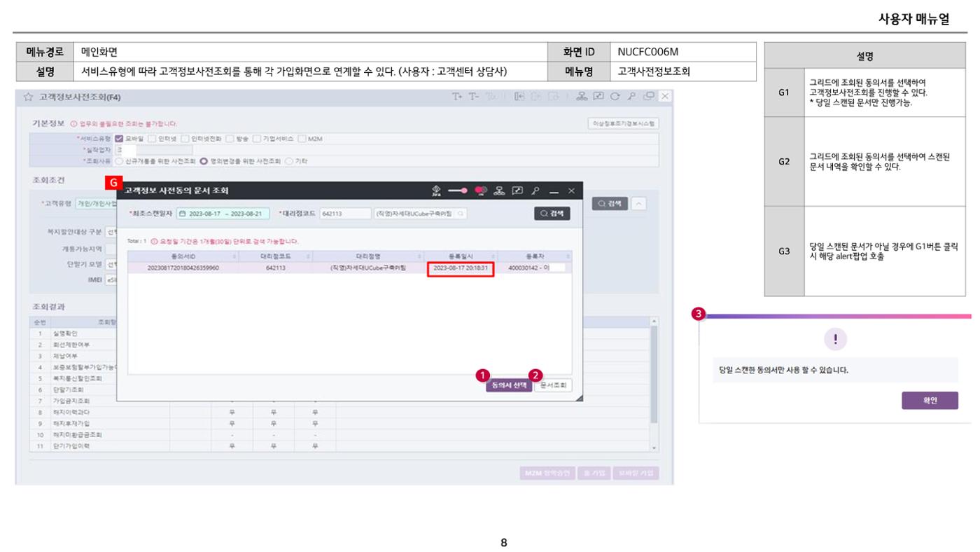This screenshot has width=980, height=552.
Task: Click the pink slider in dialog title bar
Action: [x=458, y=191]
